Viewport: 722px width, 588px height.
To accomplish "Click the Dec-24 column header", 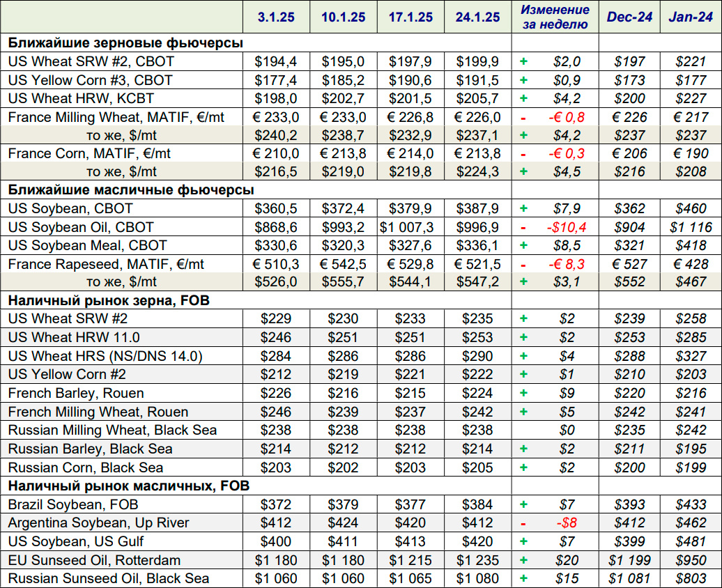I will coord(629,17).
